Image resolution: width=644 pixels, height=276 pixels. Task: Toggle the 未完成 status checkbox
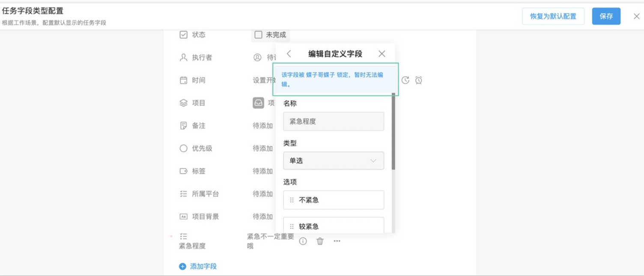[258, 35]
